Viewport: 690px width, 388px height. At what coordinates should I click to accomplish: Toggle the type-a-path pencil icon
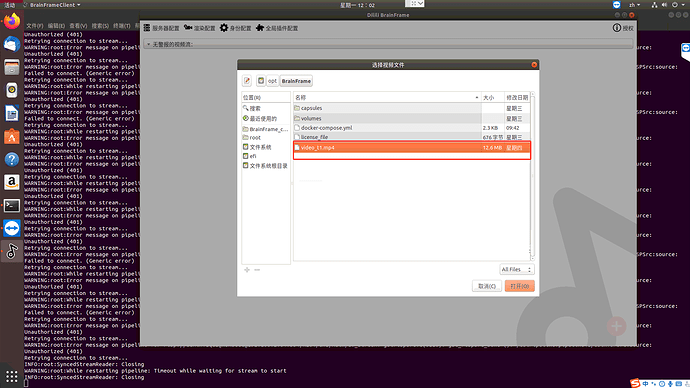247,81
